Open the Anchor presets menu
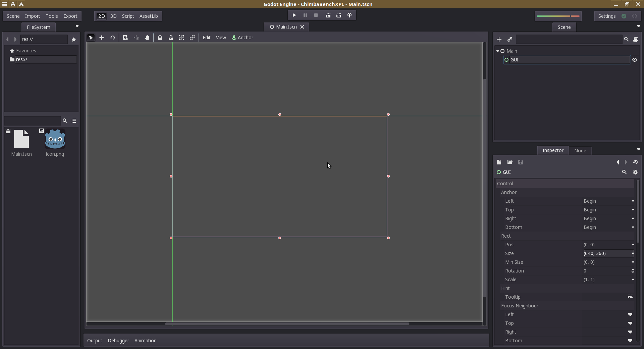This screenshot has width=644, height=349. click(243, 38)
